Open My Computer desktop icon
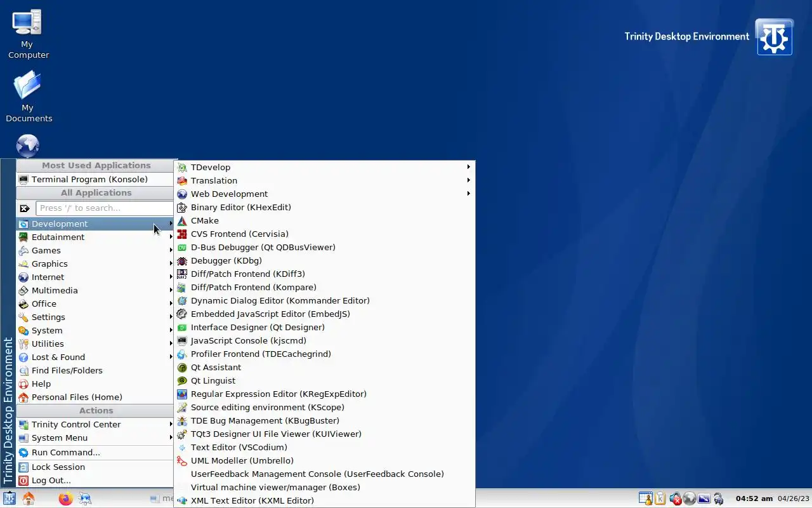 27,34
